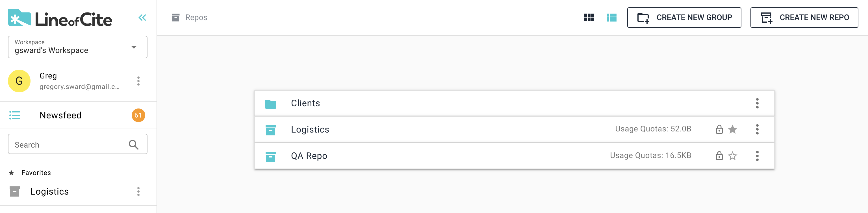Unfavorite the Logistics repo star
The image size is (868, 213).
[x=733, y=129]
